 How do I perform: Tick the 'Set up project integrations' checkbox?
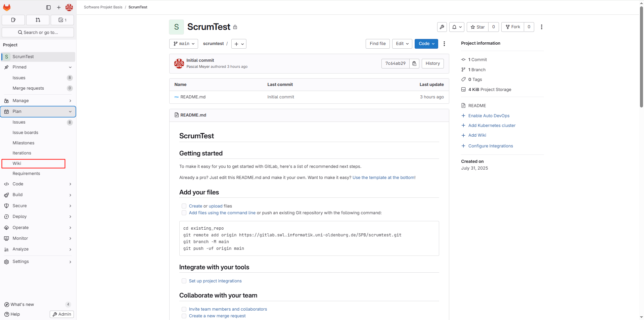click(x=184, y=281)
